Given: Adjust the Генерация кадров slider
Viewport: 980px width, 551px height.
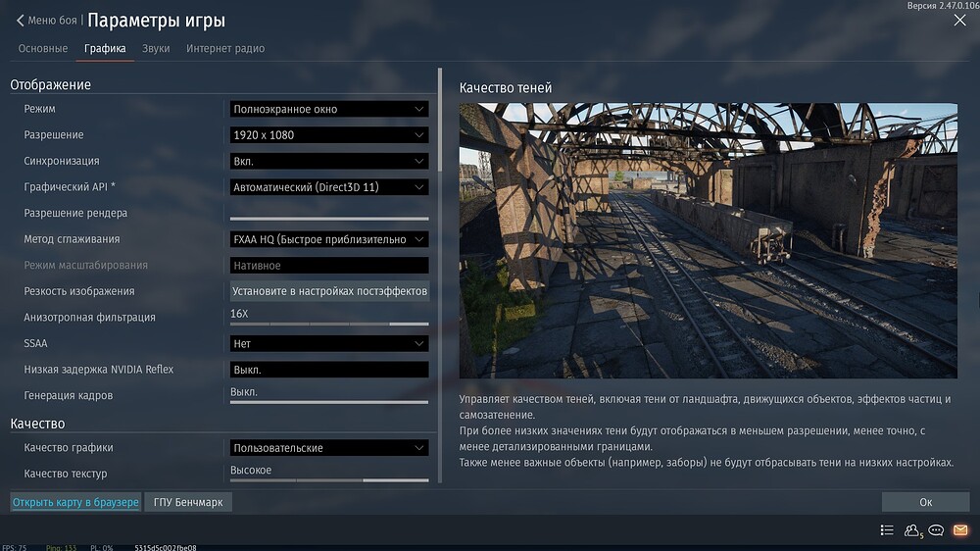Looking at the screenshot, I should click(329, 402).
